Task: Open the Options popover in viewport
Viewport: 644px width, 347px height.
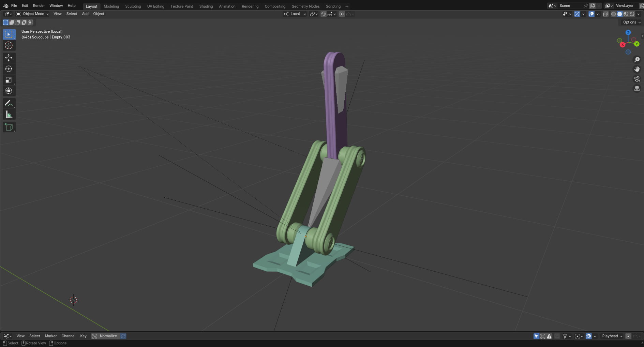Action: 631,22
